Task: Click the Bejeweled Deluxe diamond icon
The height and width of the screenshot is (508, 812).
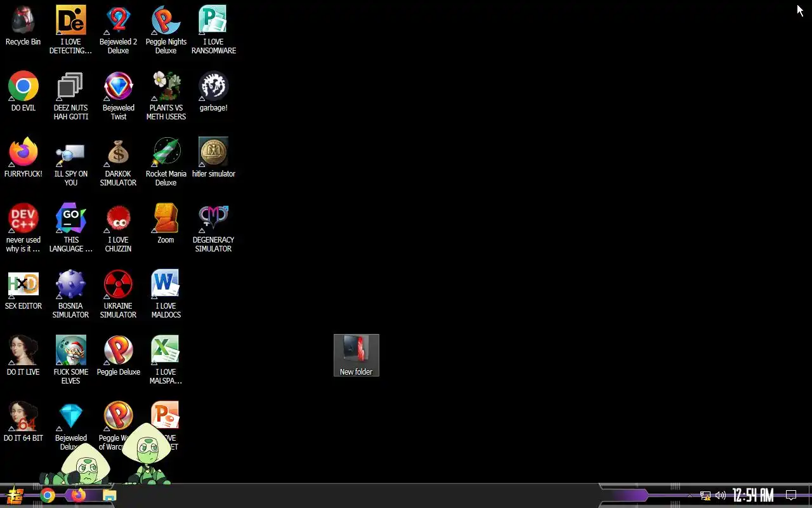Action: coord(70,417)
